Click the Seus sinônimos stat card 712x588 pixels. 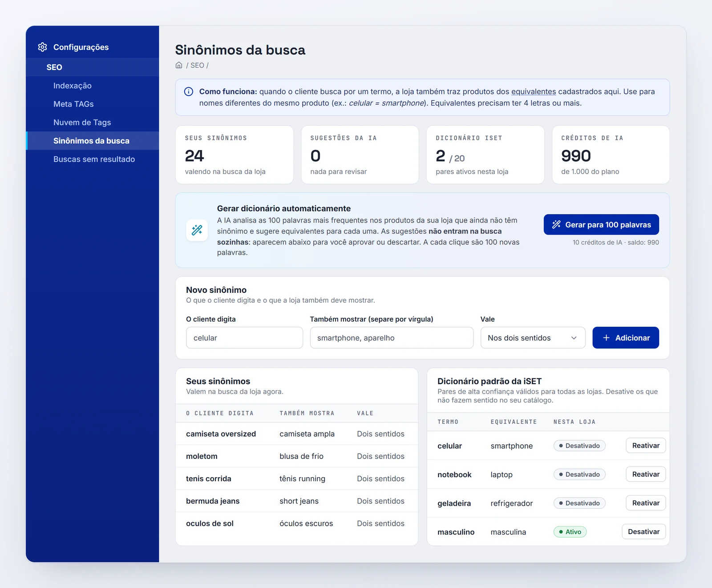click(235, 155)
